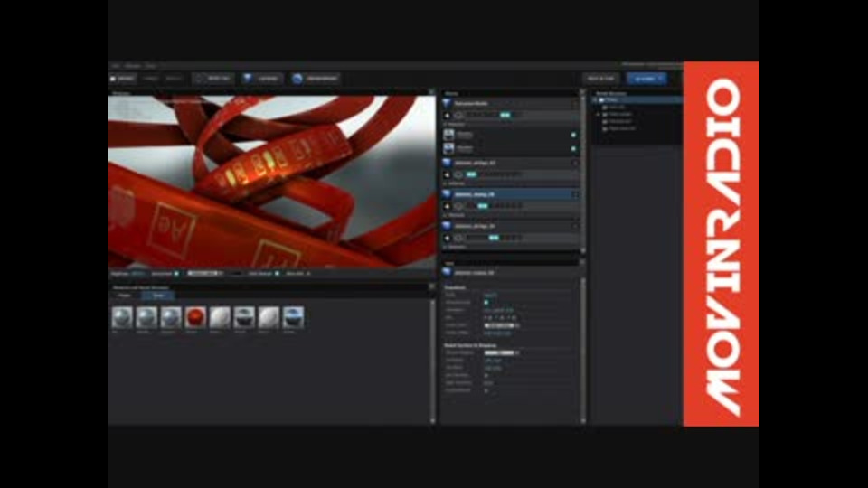Toggle the checkbox for the lower material row
This screenshot has height=488, width=868.
pos(573,148)
